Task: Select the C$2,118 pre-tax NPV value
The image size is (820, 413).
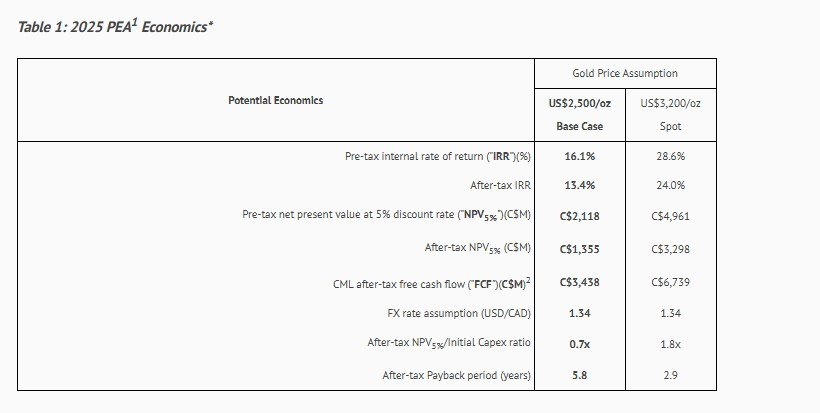Action: point(580,214)
